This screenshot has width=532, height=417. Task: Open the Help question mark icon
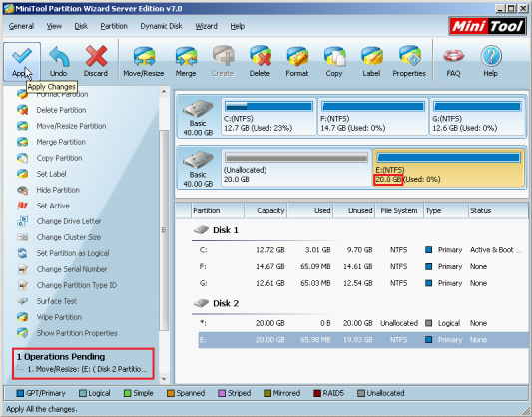click(x=491, y=56)
